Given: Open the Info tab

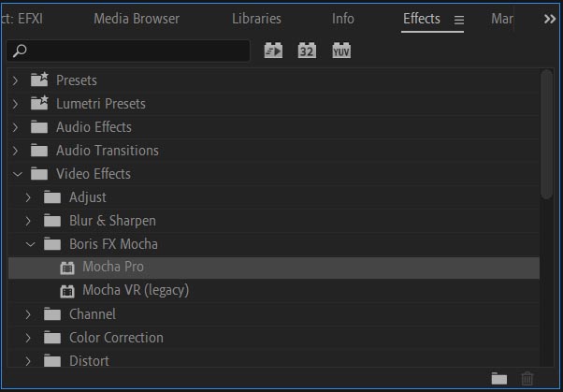Looking at the screenshot, I should pyautogui.click(x=343, y=19).
